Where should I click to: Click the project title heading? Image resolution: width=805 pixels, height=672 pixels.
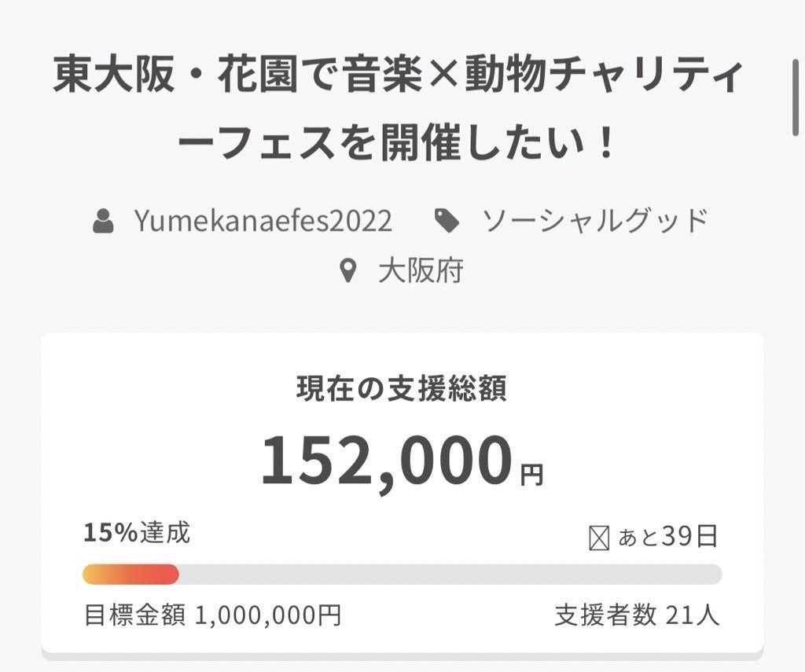point(398,111)
